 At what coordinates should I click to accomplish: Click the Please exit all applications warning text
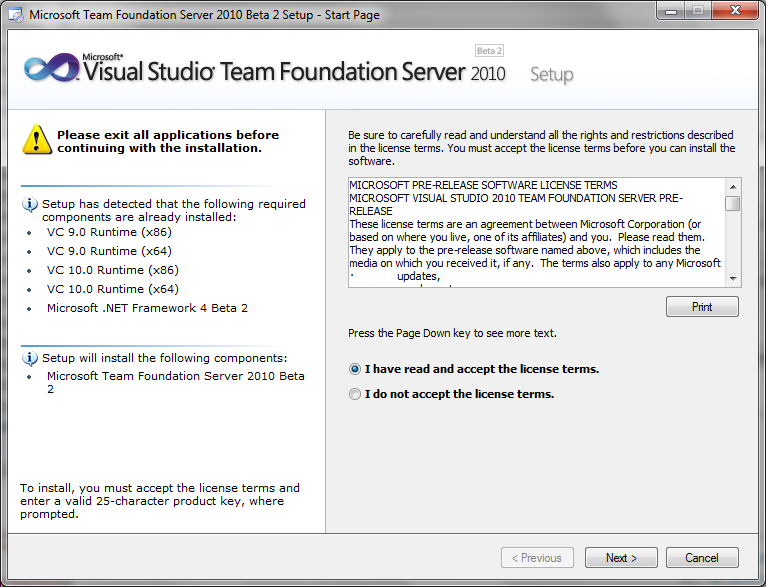pyautogui.click(x=168, y=141)
